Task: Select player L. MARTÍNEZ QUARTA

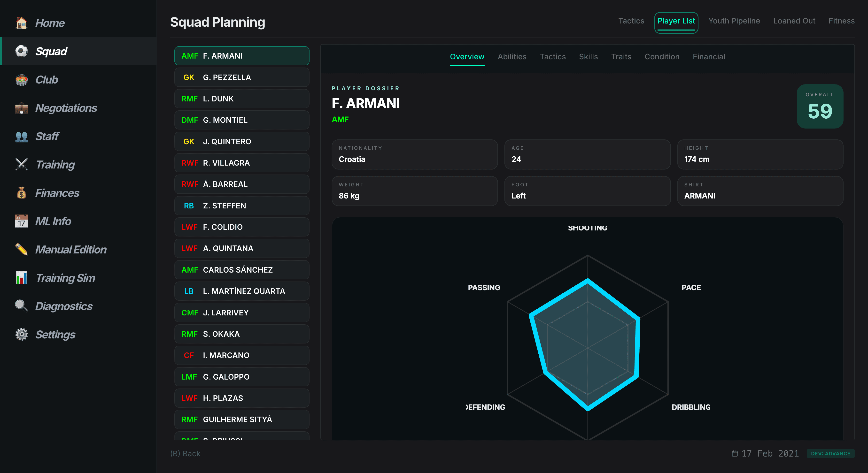Action: pyautogui.click(x=242, y=291)
